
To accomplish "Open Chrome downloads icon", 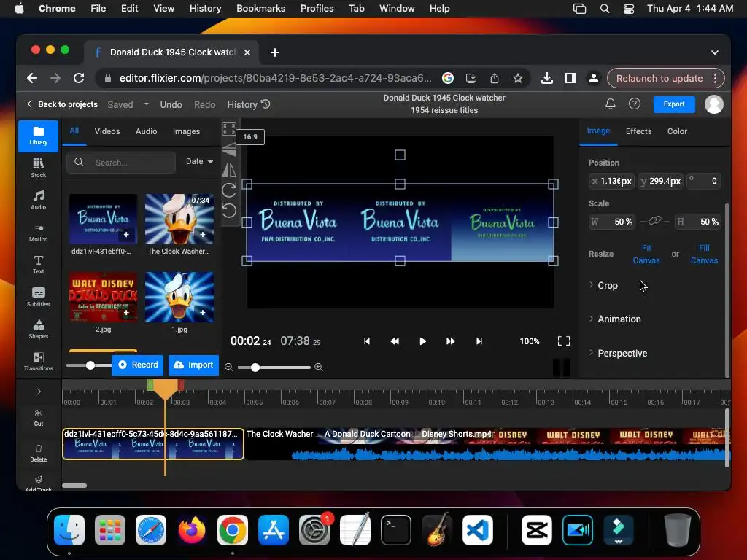I will [x=547, y=78].
